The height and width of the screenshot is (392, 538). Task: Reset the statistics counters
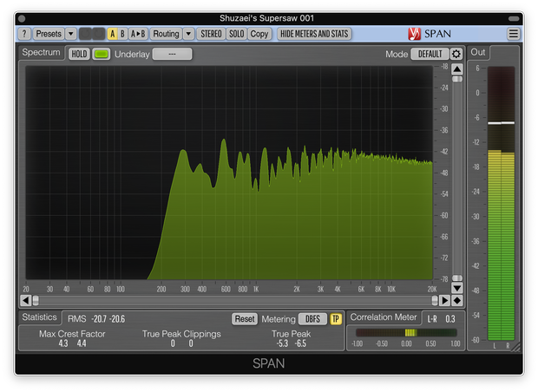[245, 319]
